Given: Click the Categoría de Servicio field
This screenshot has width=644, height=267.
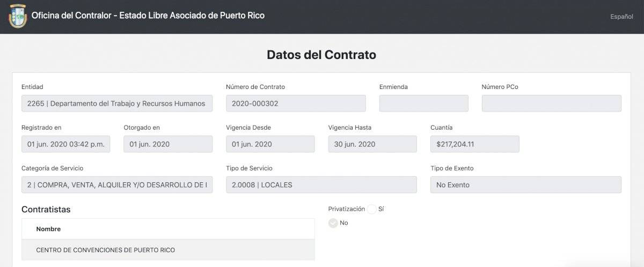Looking at the screenshot, I should tap(117, 185).
